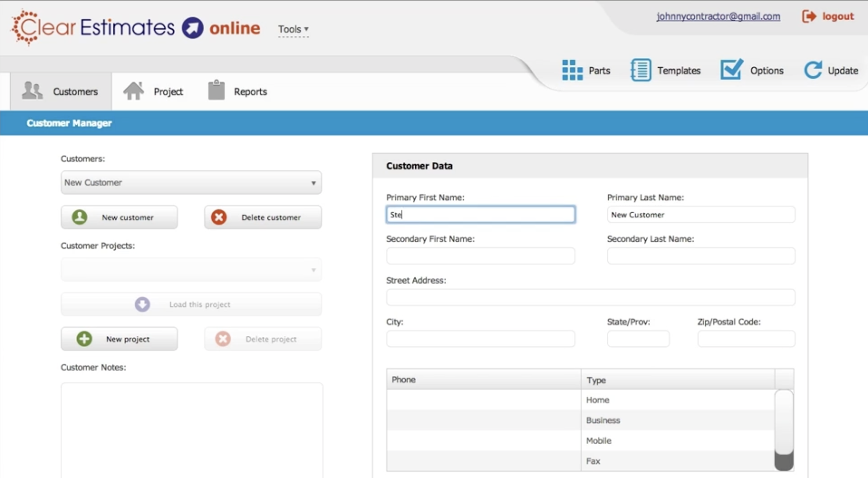Click the logout link text
868x478 pixels.
coord(838,16)
